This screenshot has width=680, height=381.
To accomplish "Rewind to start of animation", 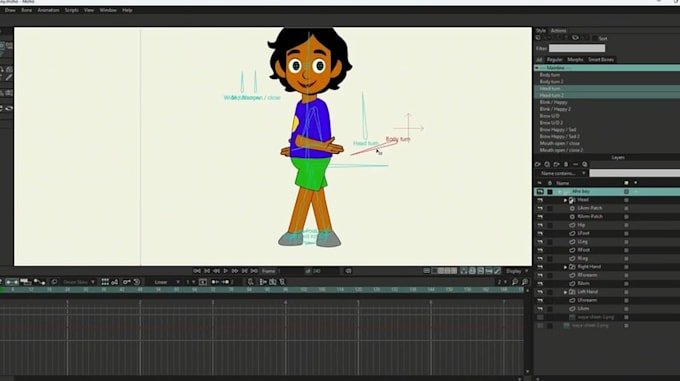I will 197,271.
